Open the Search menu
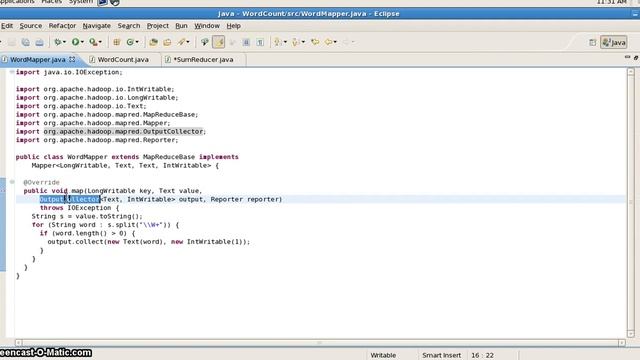The height and width of the screenshot is (360, 640). 129,26
